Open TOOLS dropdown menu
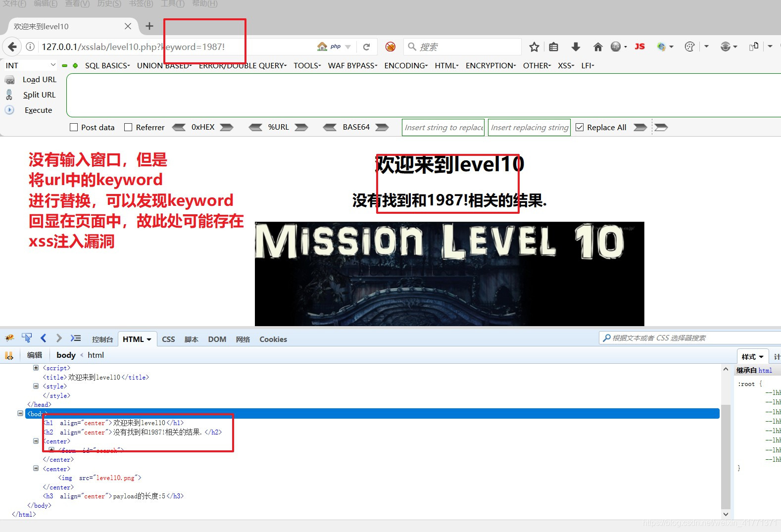The height and width of the screenshot is (532, 781). (307, 65)
